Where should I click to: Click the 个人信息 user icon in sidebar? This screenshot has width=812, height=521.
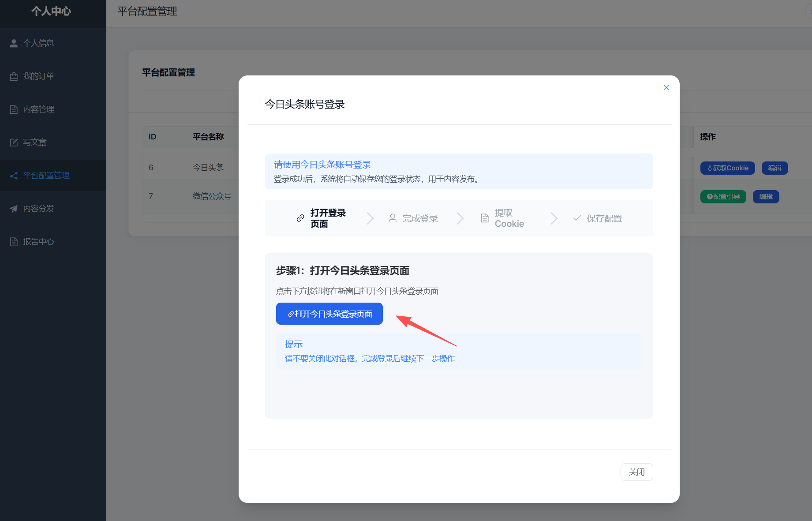point(14,43)
